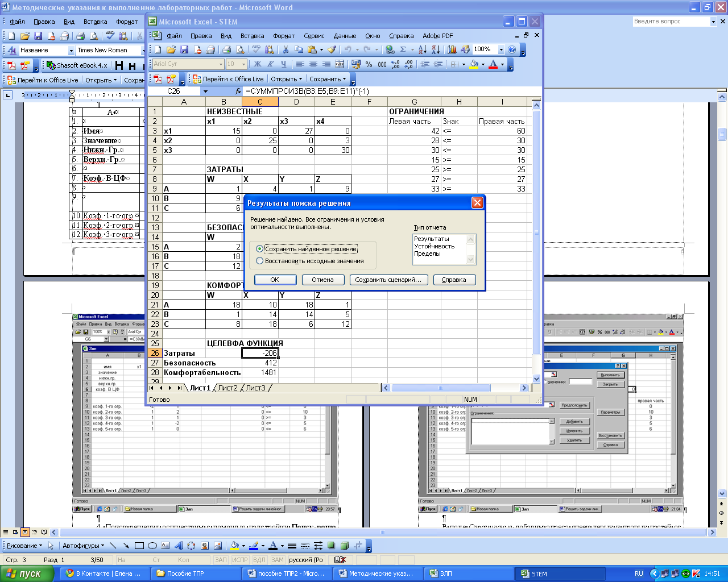Click the Shadow Style icon in drawing toolbar
This screenshot has height=582, width=728.
tap(332, 546)
